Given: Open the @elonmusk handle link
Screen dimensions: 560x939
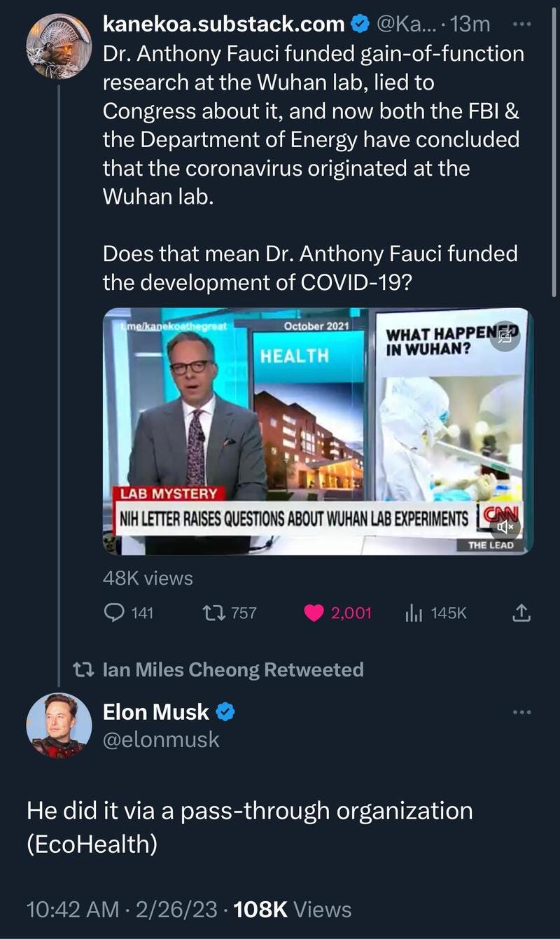Looking at the screenshot, I should [161, 739].
